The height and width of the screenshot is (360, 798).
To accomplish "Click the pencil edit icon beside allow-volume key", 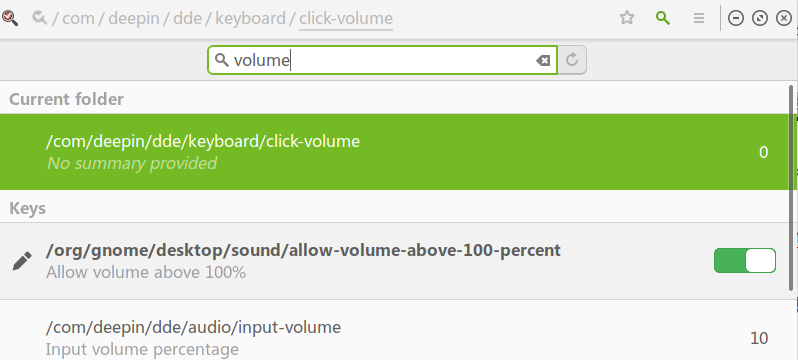I will 22,261.
